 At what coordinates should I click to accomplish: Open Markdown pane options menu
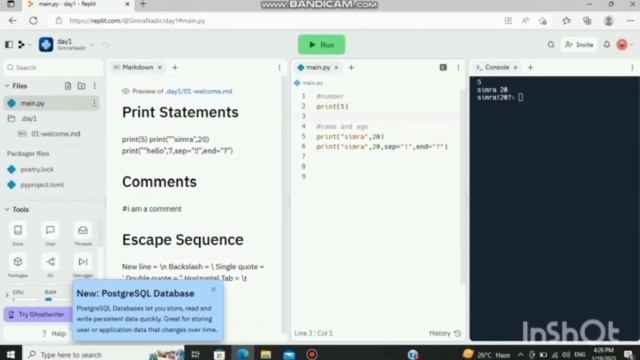pyautogui.click(x=279, y=67)
